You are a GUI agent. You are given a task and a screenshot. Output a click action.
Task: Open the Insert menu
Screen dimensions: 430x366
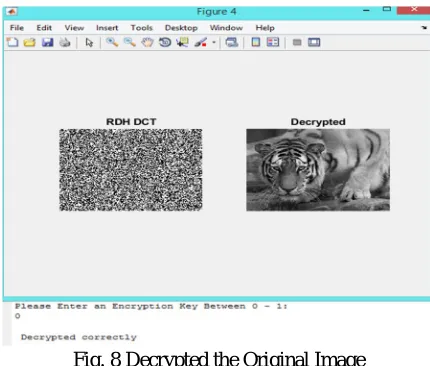[107, 28]
